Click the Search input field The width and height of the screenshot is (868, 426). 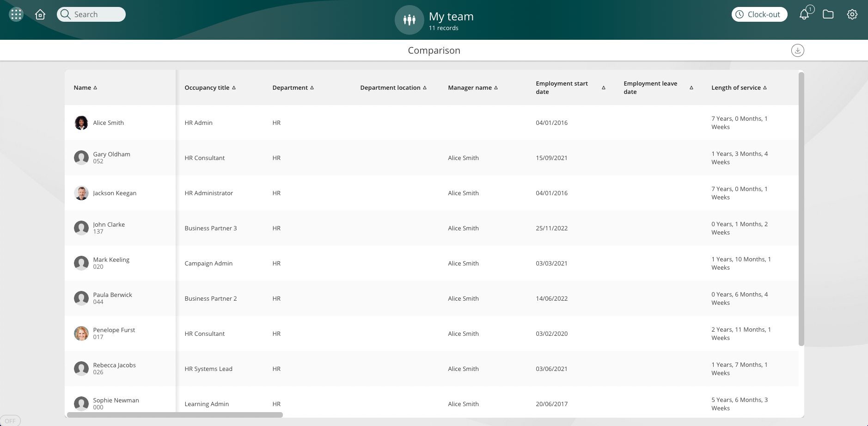pos(91,14)
